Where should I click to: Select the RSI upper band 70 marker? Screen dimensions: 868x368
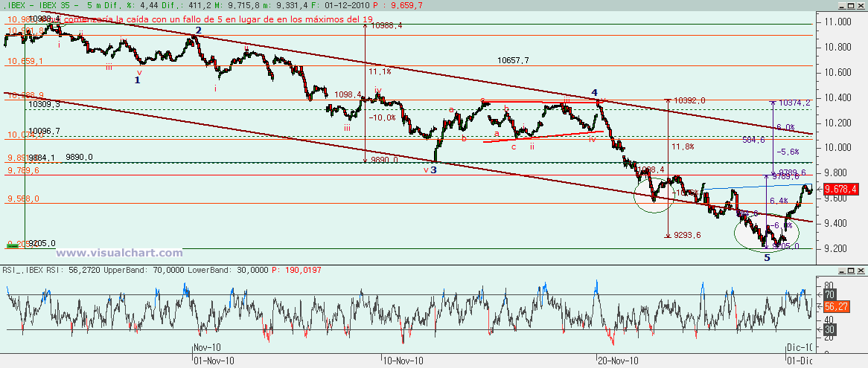pos(829,294)
